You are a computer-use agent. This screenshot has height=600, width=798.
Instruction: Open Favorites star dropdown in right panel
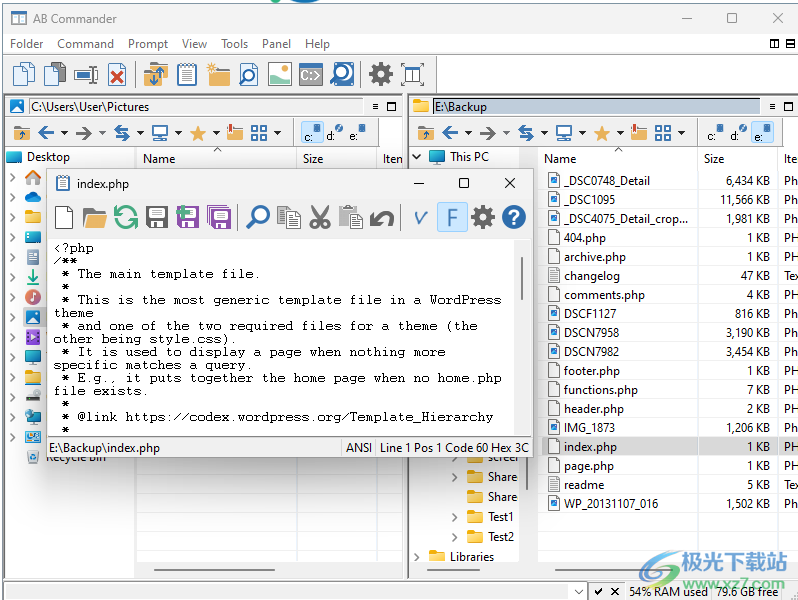[x=620, y=133]
